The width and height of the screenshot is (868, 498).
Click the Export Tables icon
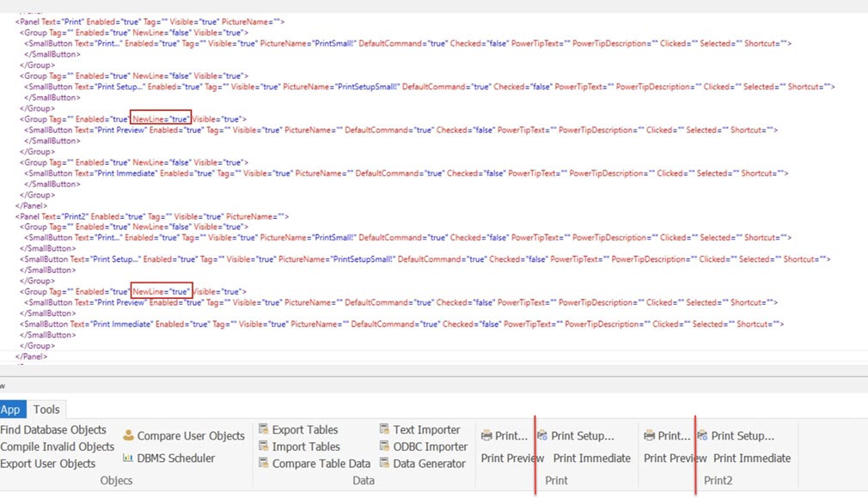264,429
